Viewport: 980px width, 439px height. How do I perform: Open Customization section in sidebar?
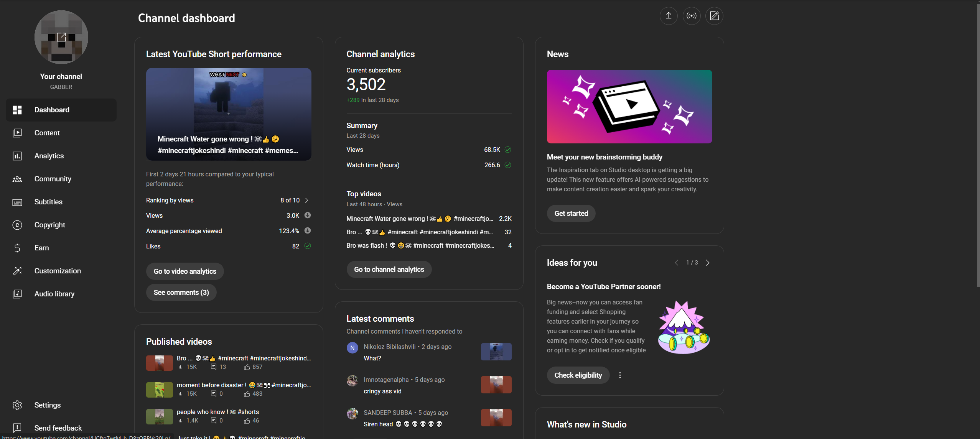[x=61, y=271]
